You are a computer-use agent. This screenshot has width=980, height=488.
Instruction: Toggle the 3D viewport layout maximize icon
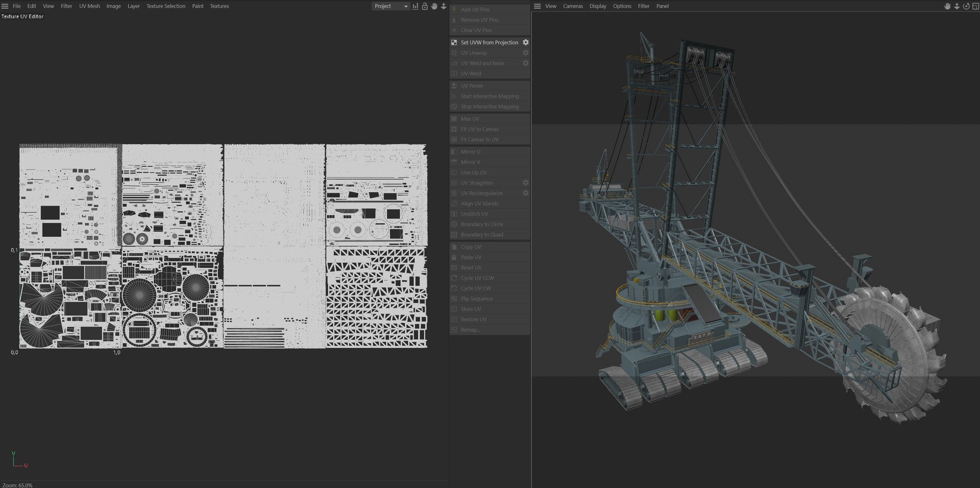(x=975, y=6)
